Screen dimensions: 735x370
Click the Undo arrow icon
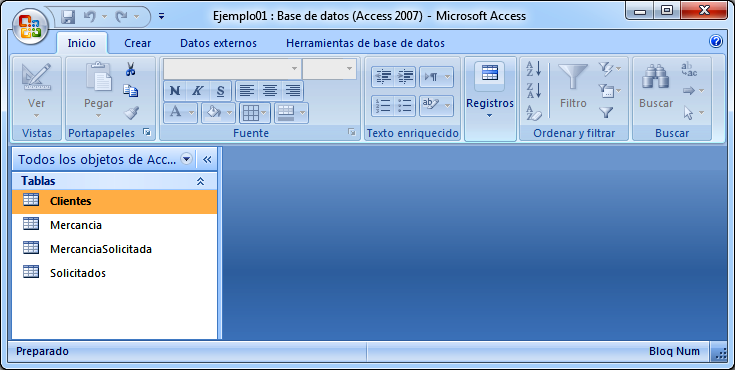click(x=90, y=17)
